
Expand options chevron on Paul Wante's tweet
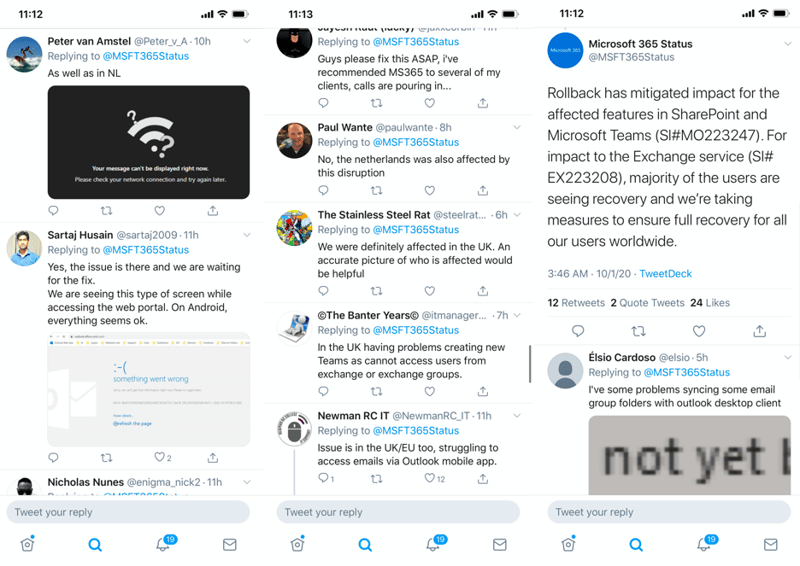(517, 127)
